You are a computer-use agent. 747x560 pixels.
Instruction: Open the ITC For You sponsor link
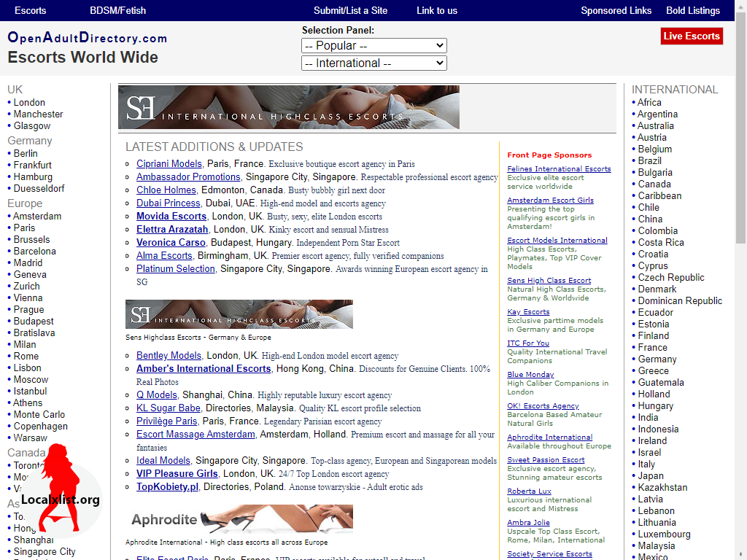point(528,343)
